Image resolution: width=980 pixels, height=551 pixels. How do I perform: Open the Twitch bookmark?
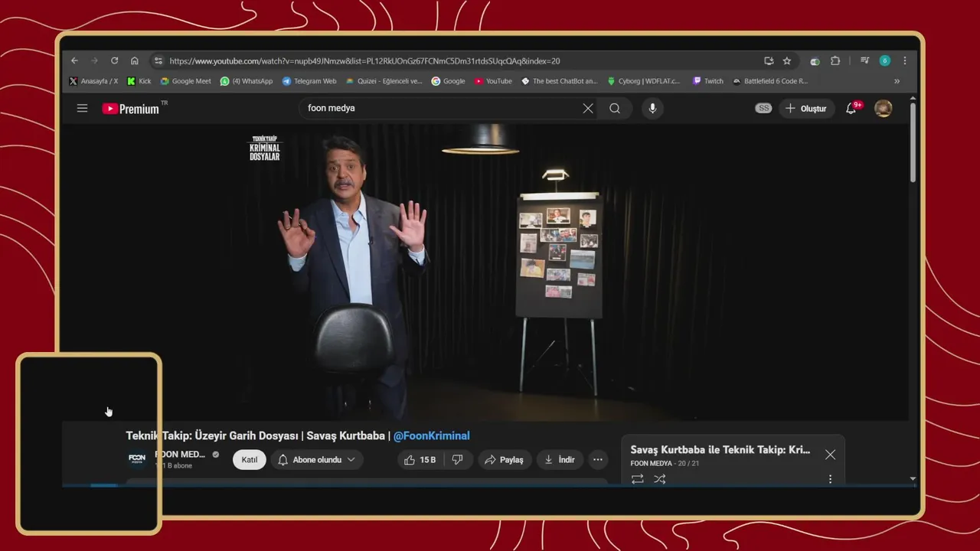[708, 81]
